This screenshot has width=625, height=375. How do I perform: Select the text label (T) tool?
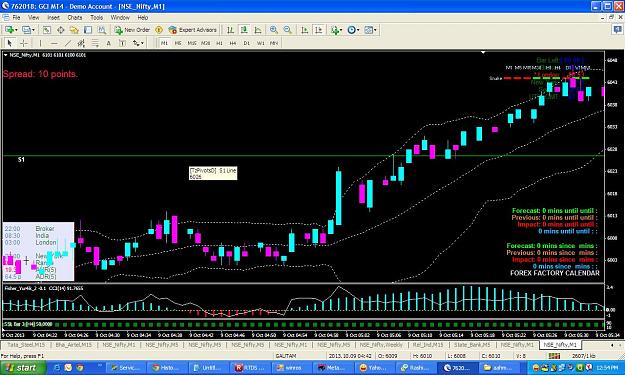pyautogui.click(x=122, y=43)
